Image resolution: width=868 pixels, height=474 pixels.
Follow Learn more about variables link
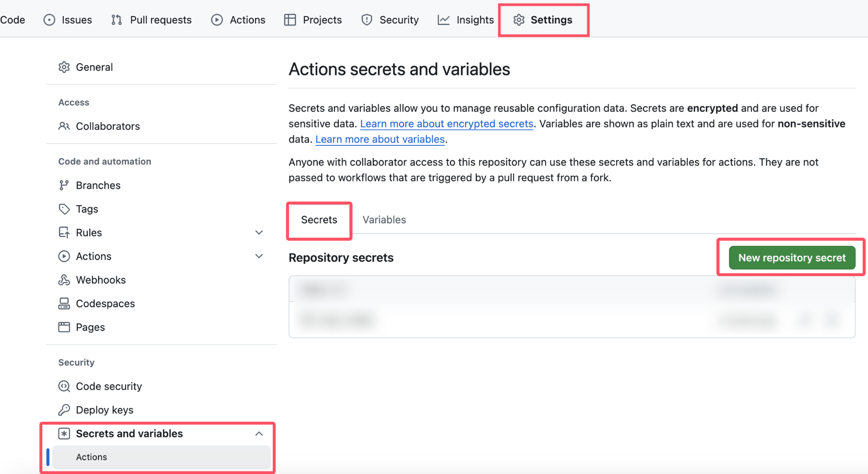(380, 140)
